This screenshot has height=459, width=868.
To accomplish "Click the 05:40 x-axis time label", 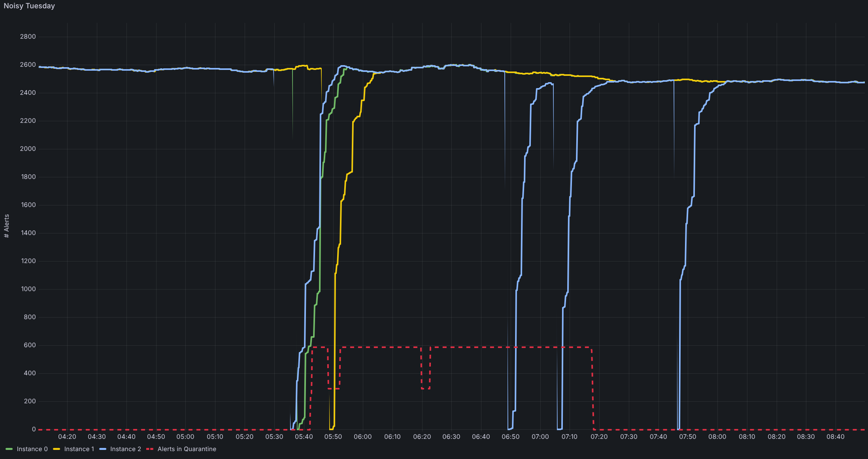I will (x=304, y=437).
